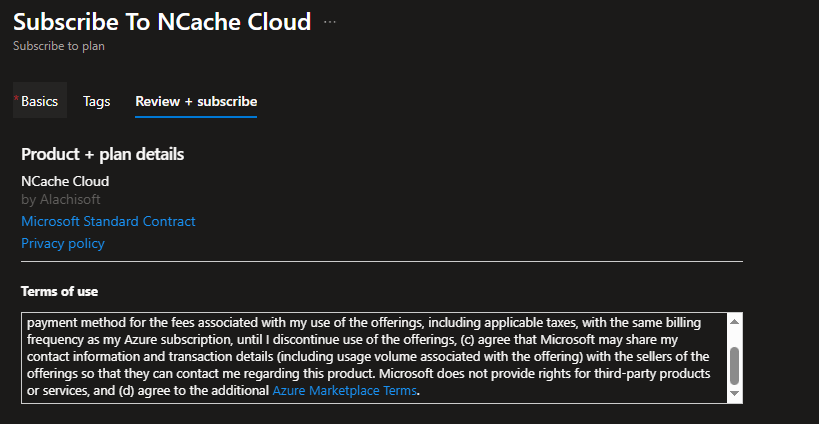The width and height of the screenshot is (819, 424).
Task: Open the Microsoft Standard Contract link
Action: 108,221
